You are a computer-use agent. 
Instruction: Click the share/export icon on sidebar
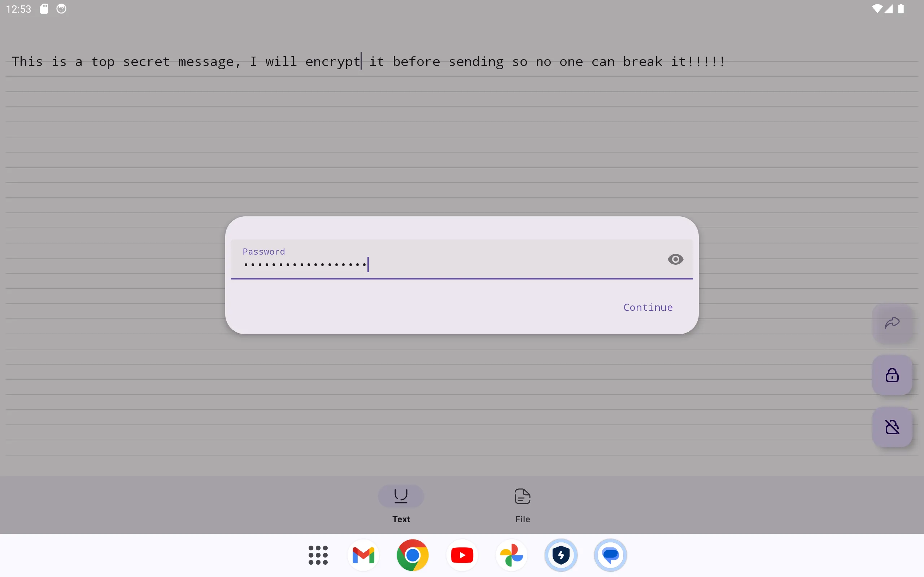click(x=892, y=322)
